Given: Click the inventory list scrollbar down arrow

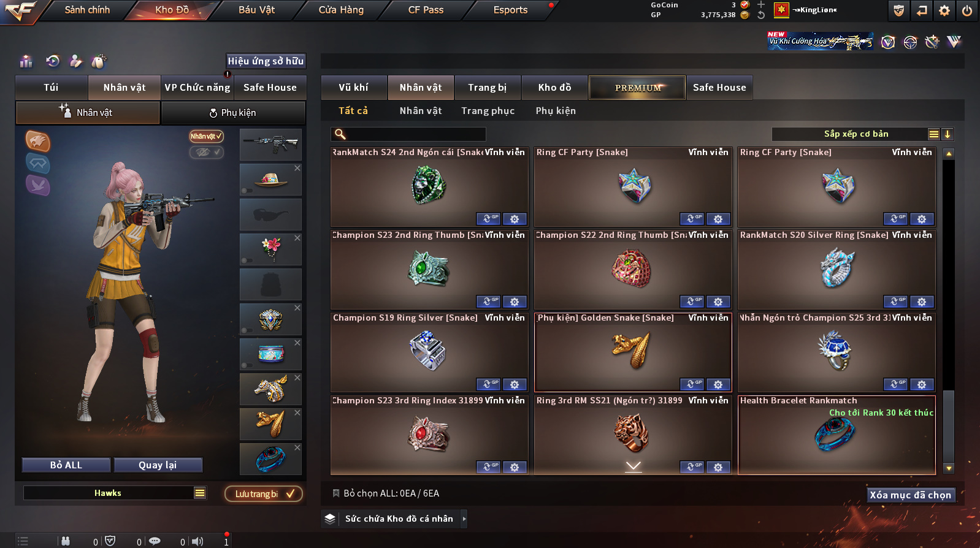Looking at the screenshot, I should (x=949, y=468).
